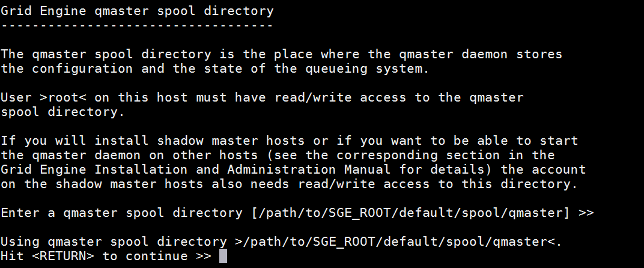The width and height of the screenshot is (644, 268).
Task: Click the '(see the corresponding section' text
Action: tap(383, 155)
